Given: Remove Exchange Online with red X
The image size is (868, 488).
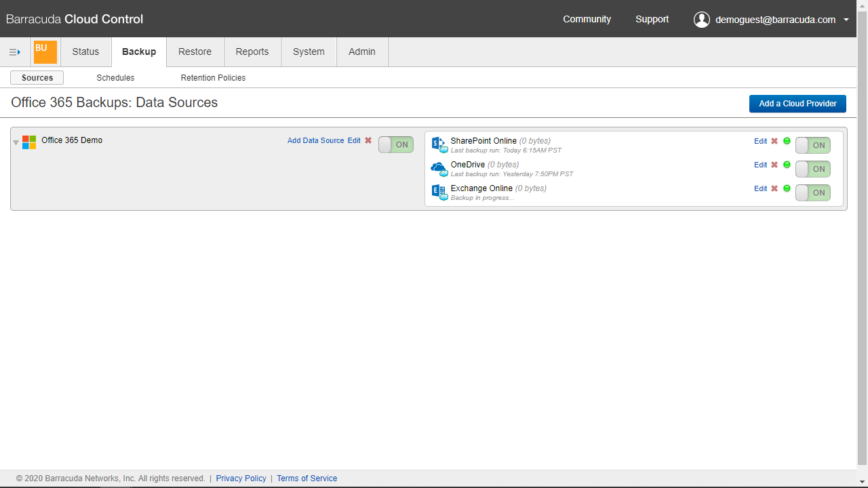Looking at the screenshot, I should click(x=774, y=188).
